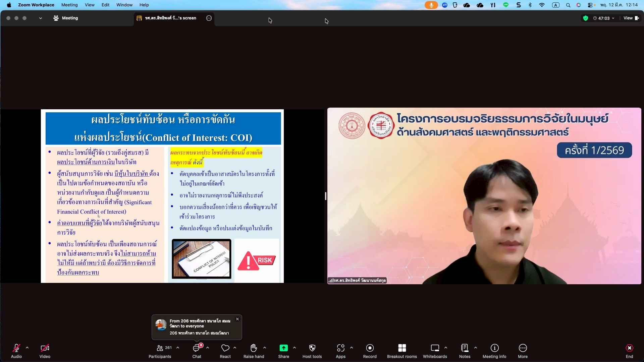This screenshot has height=362, width=644.
Task: Unmute the Audio microphone
Action: tap(16, 351)
